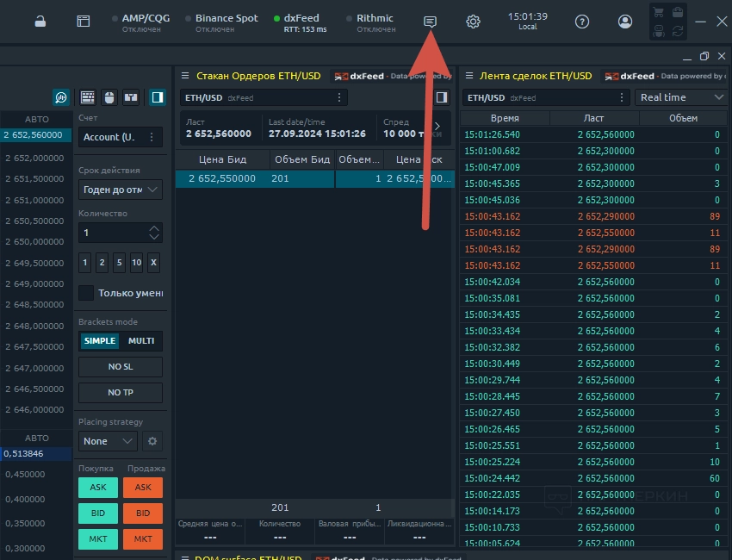
Task: Open the help question mark icon
Action: 582,22
